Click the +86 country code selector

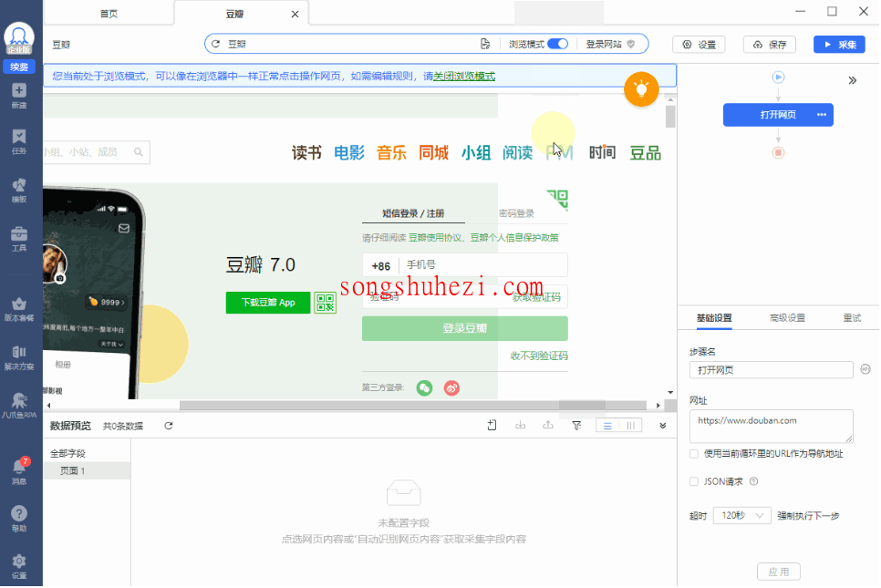pos(381,265)
